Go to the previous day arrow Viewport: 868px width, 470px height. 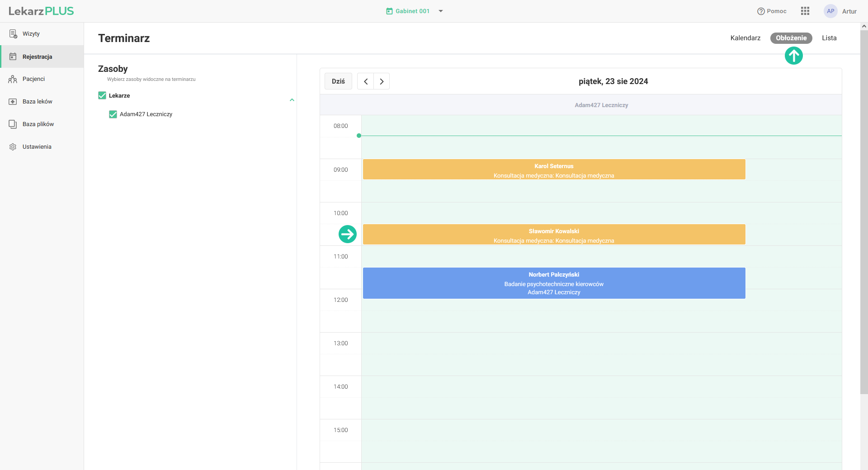pos(366,81)
